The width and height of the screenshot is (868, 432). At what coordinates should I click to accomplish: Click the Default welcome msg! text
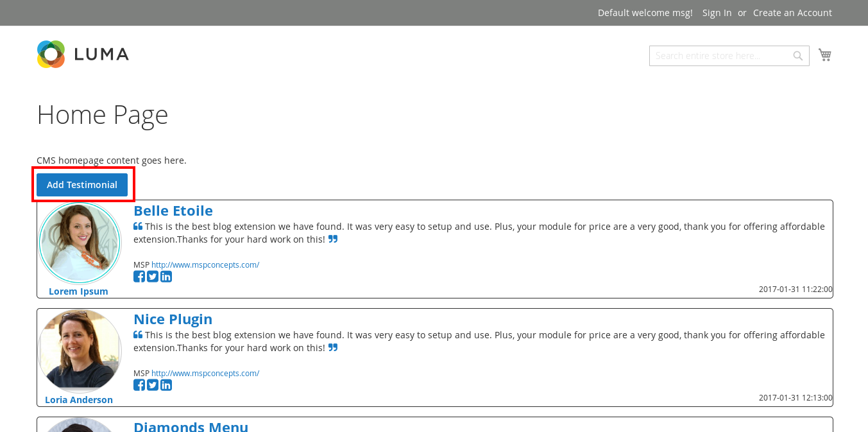pyautogui.click(x=645, y=13)
